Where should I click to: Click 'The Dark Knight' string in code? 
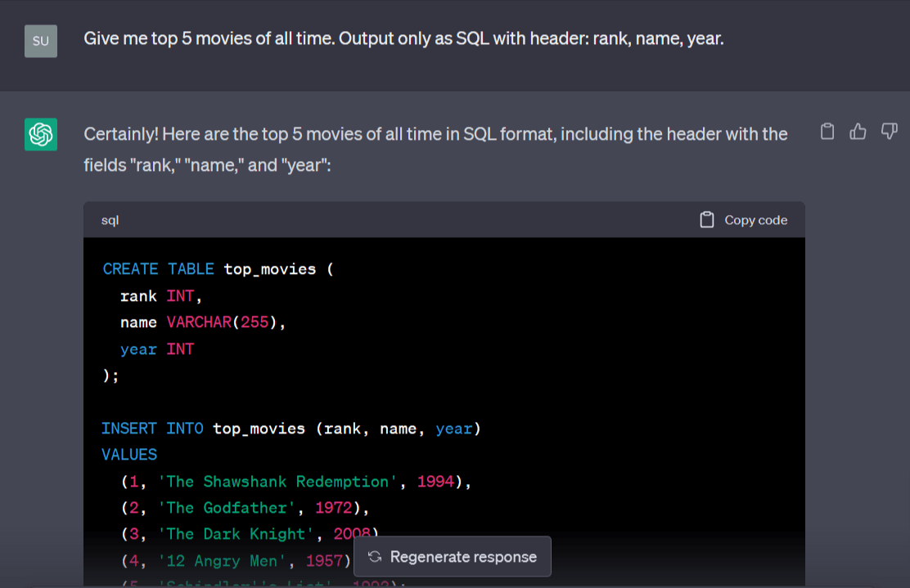click(x=237, y=534)
